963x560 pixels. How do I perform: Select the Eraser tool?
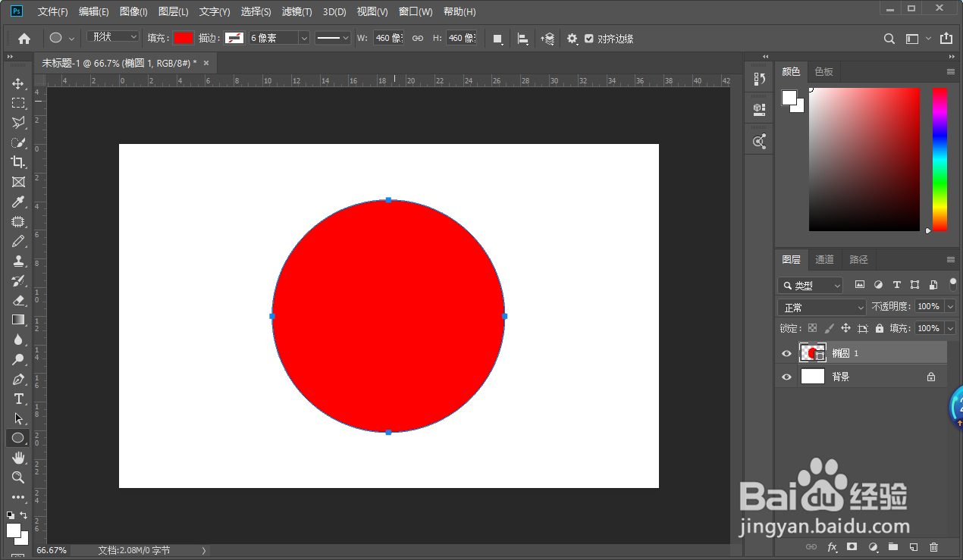(18, 300)
